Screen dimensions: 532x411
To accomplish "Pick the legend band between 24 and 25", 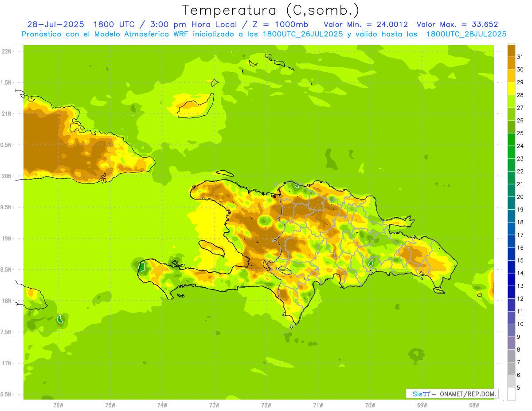I will point(511,139).
